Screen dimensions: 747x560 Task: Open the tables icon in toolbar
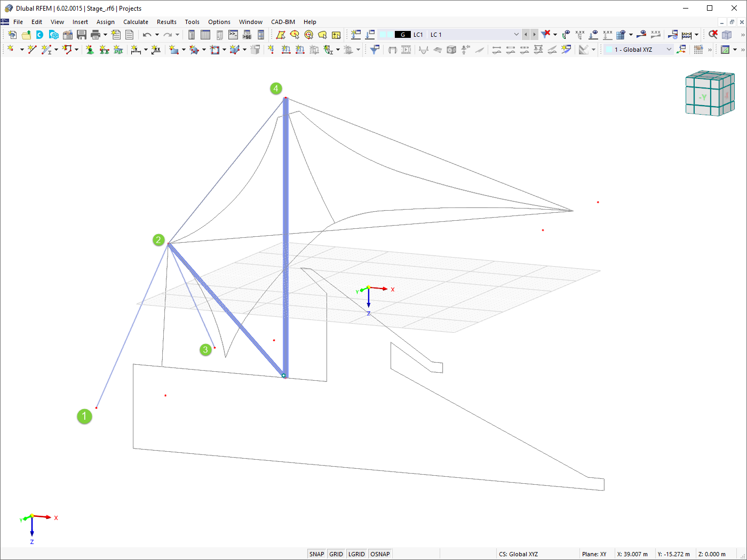coord(205,35)
